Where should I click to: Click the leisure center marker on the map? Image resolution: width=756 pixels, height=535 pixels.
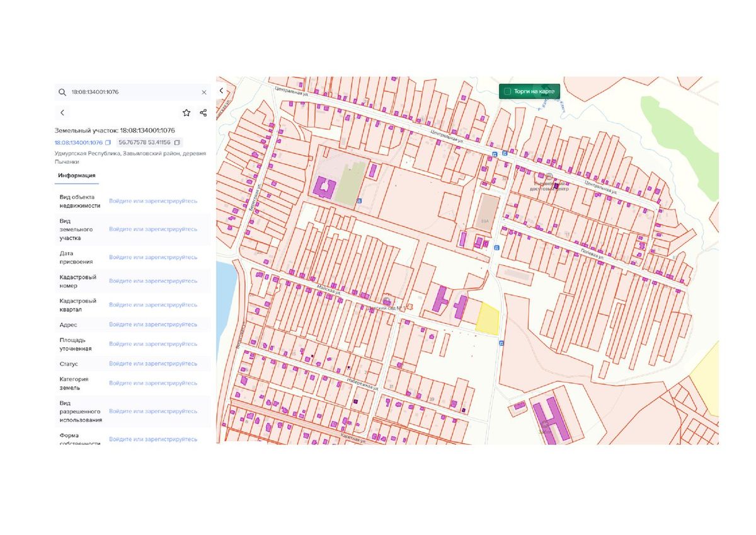tap(549, 177)
